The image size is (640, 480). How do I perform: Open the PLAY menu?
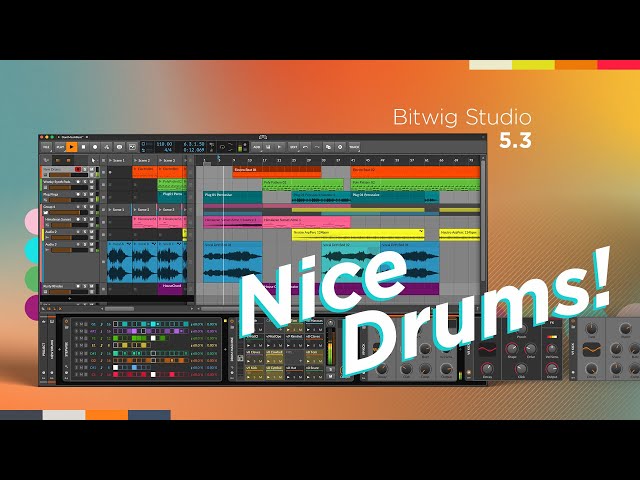click(x=60, y=147)
